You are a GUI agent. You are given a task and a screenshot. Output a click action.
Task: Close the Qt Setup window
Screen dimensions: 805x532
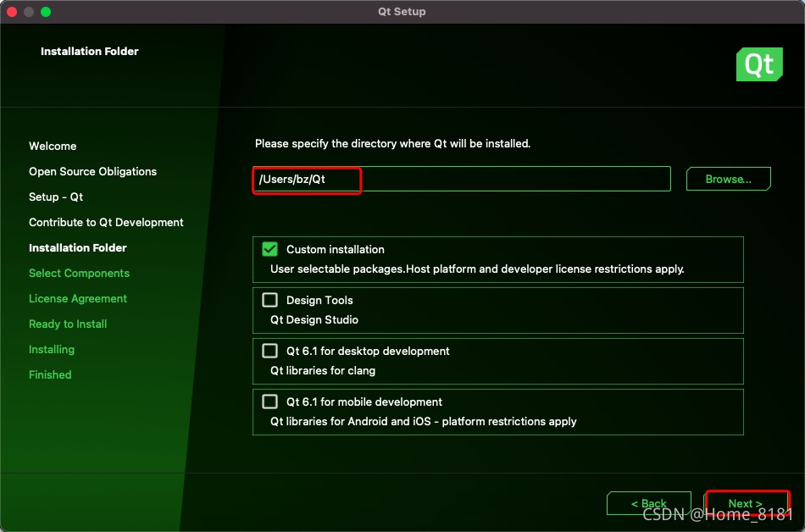tap(12, 12)
